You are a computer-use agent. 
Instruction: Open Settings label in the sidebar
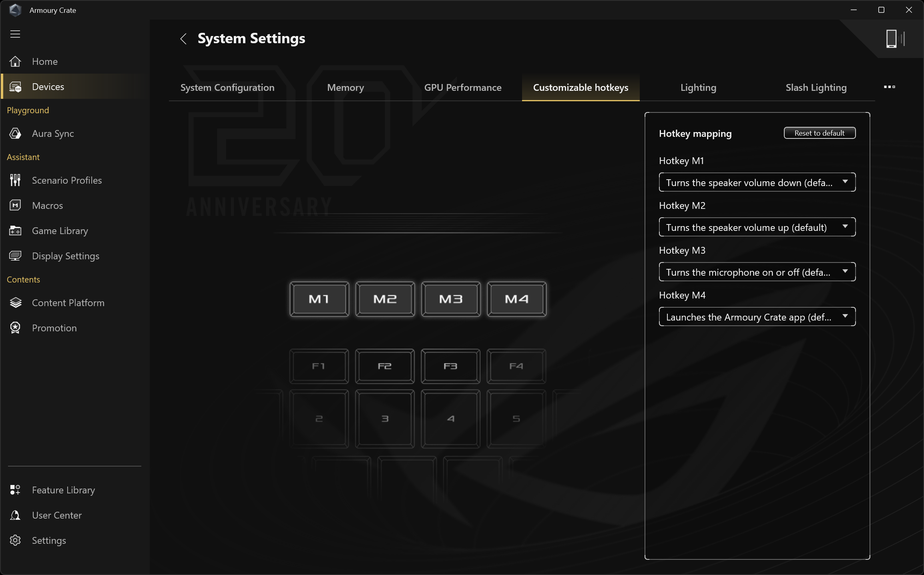(x=49, y=541)
